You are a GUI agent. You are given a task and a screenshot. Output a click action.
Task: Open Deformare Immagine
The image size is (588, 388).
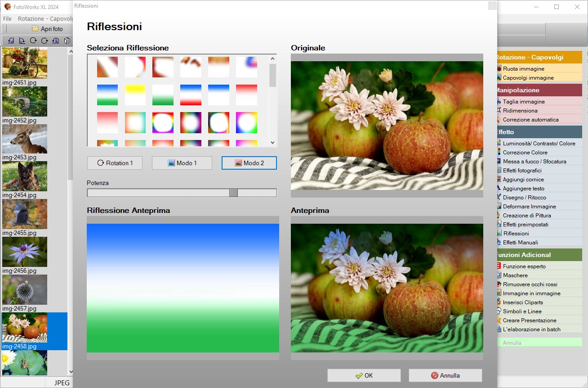point(539,206)
